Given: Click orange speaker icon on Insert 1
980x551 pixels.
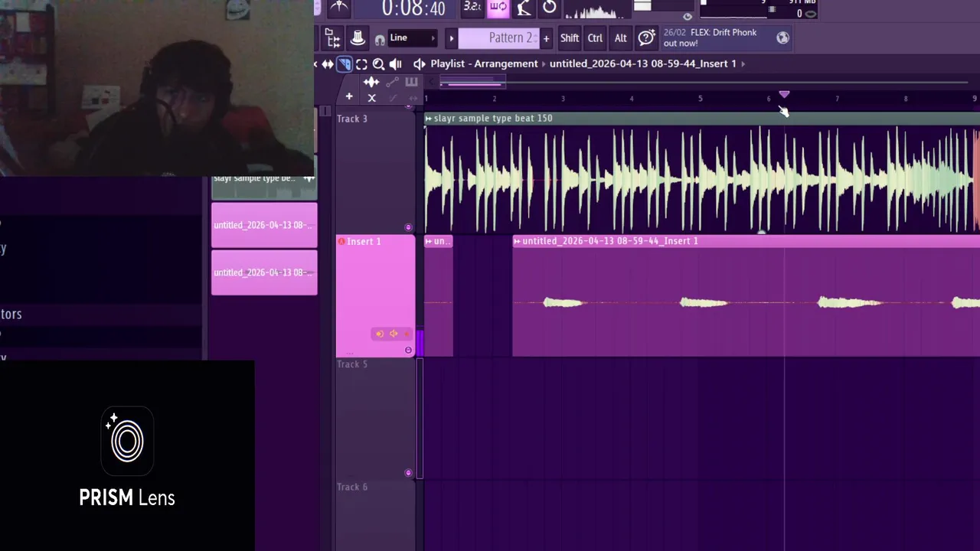Looking at the screenshot, I should point(394,334).
